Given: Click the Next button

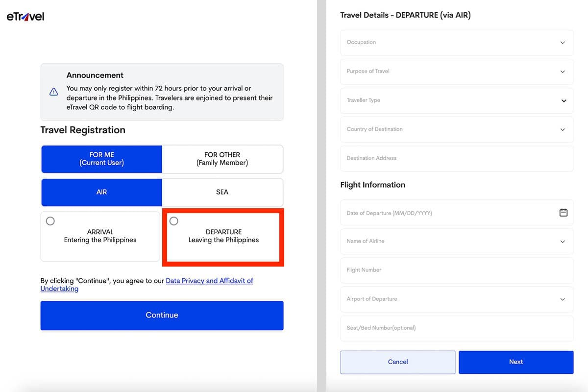Looking at the screenshot, I should (516, 362).
